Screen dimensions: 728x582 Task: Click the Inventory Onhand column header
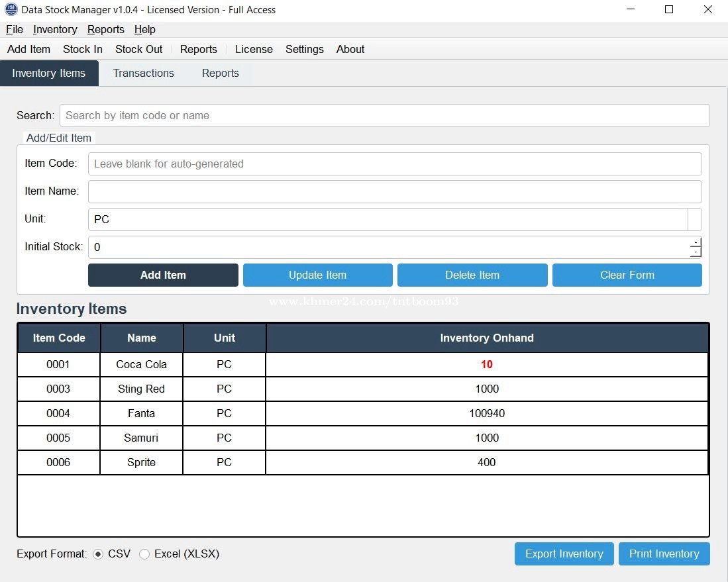(487, 338)
